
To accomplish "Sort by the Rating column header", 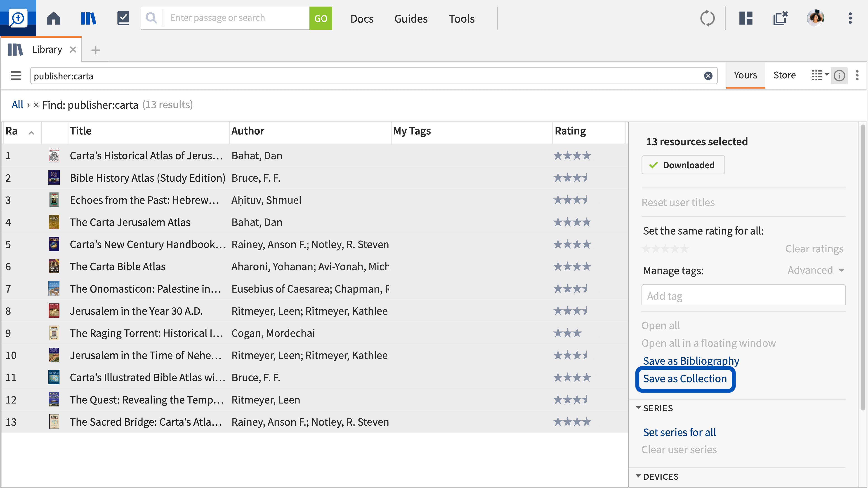I will click(589, 131).
